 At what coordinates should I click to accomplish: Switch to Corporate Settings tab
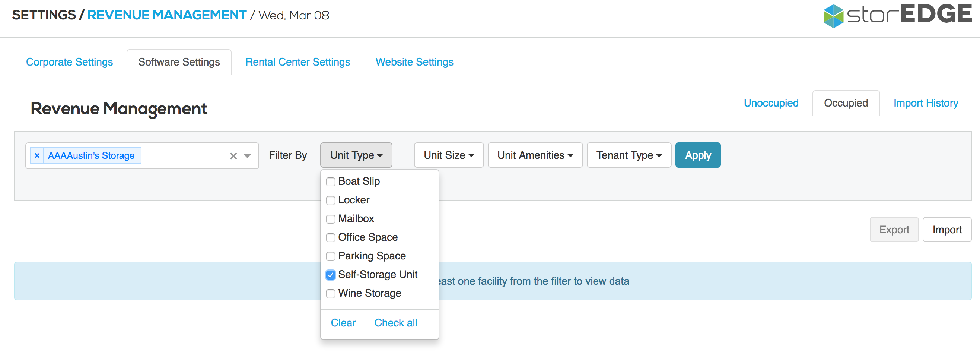tap(69, 62)
